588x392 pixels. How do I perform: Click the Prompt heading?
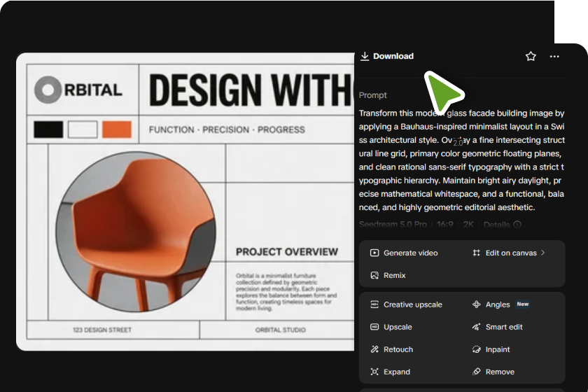[372, 95]
